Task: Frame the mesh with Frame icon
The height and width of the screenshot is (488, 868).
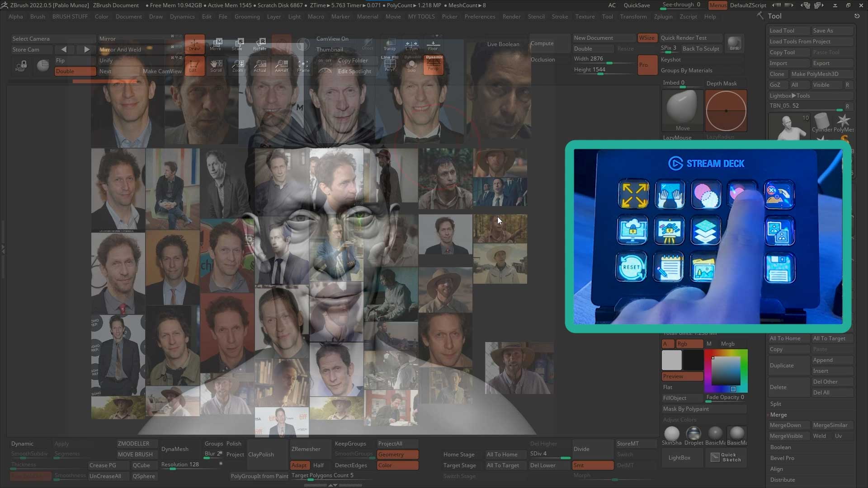Action: (303, 66)
